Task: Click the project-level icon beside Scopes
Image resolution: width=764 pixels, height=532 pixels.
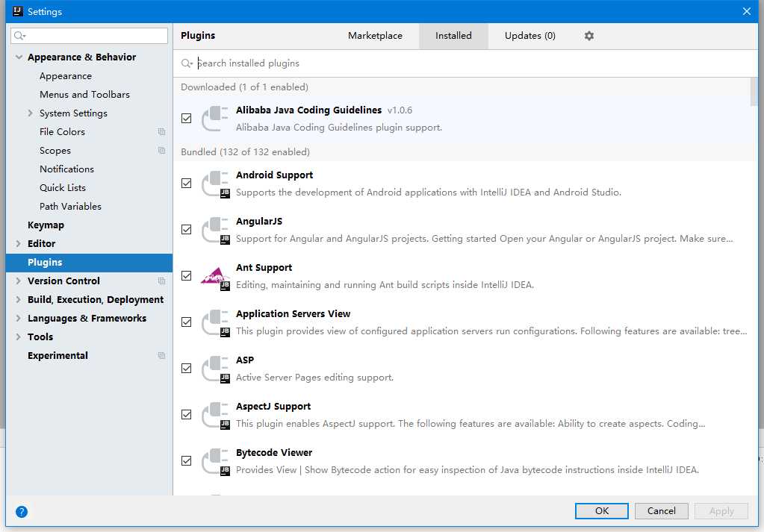Action: pos(161,151)
